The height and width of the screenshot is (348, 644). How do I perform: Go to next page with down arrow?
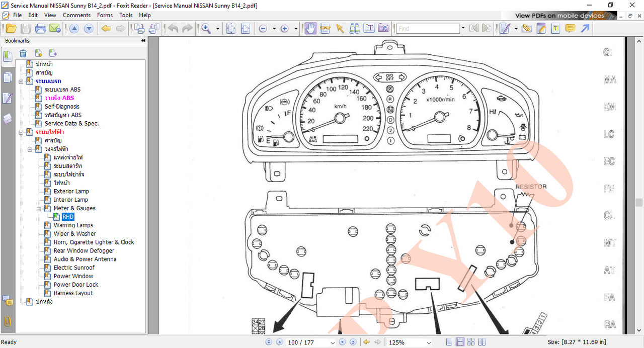pyautogui.click(x=89, y=29)
